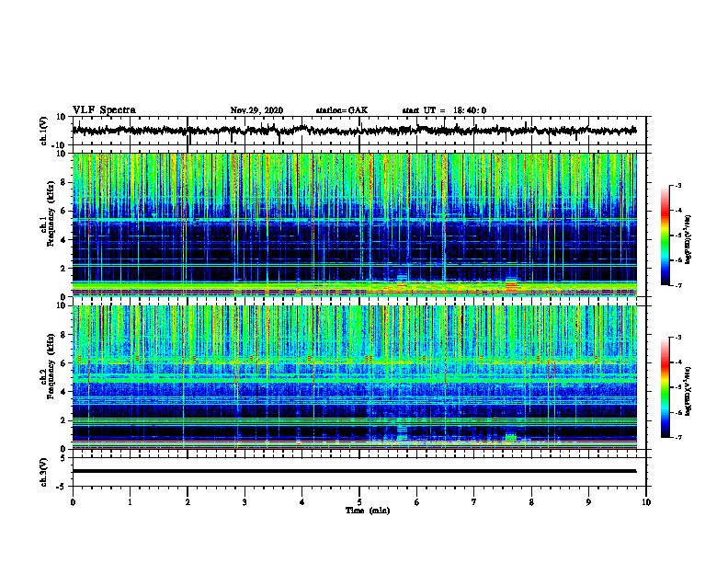Click time-axis tick label "1"
Viewport: 728px width, 563px height.
[x=130, y=502]
